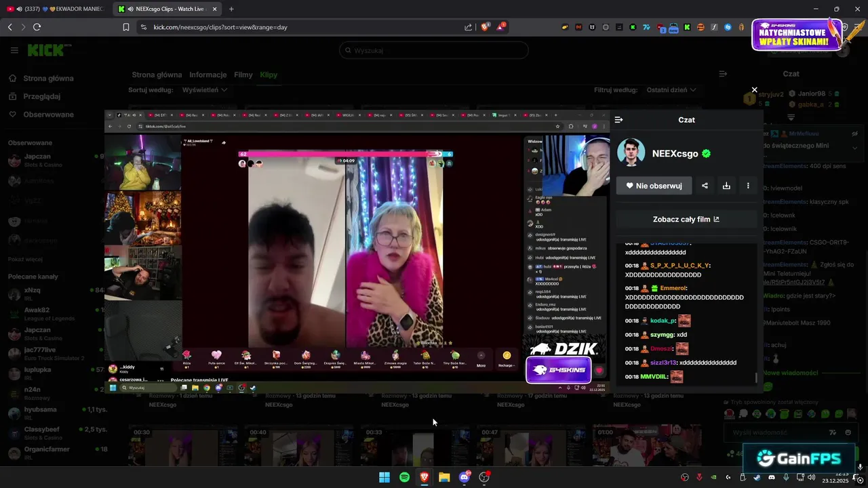This screenshot has width=868, height=488.
Task: Open NEEXcsgo profile avatar in clip panel
Action: tap(631, 152)
